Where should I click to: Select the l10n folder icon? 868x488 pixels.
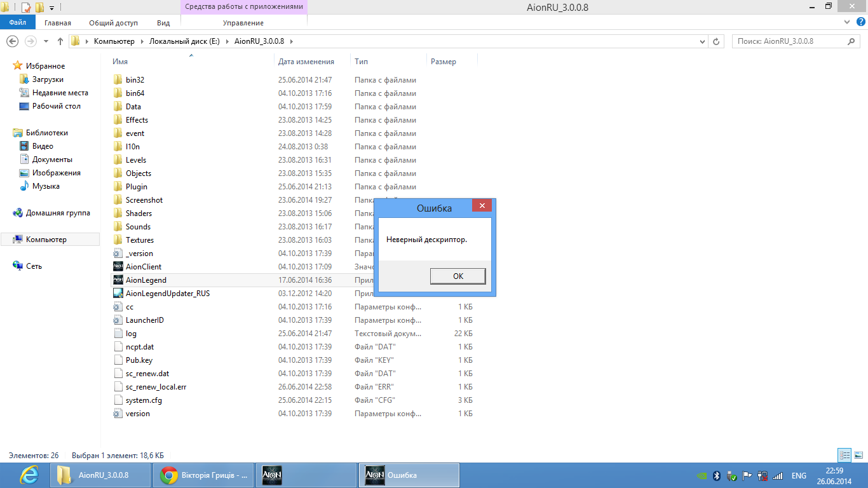click(118, 147)
